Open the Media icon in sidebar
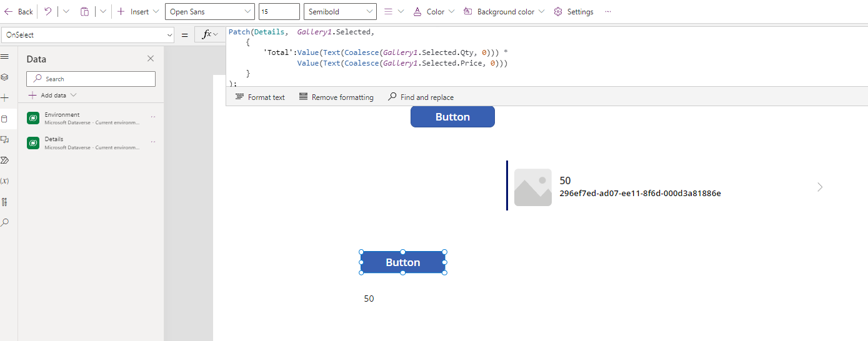868x341 pixels. click(x=5, y=139)
